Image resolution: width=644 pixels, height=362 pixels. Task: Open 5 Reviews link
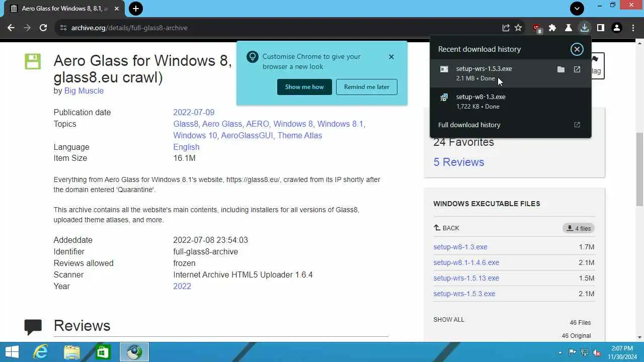tap(459, 162)
